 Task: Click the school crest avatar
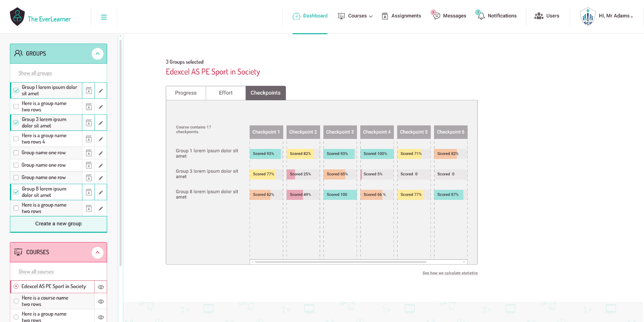click(588, 16)
